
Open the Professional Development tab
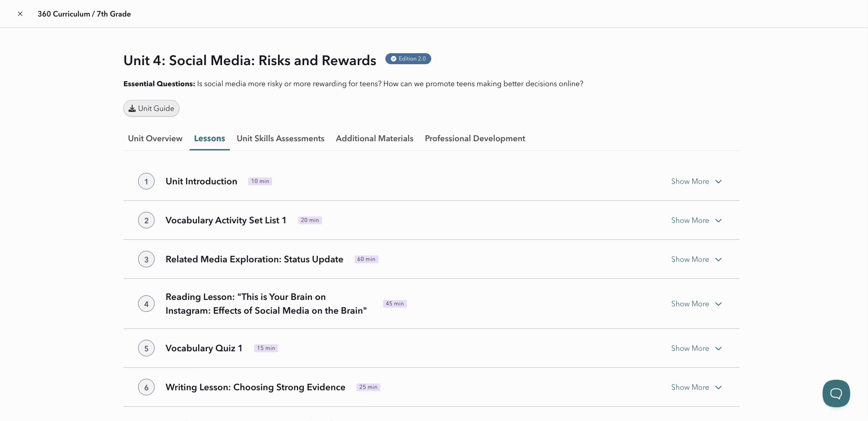[475, 138]
